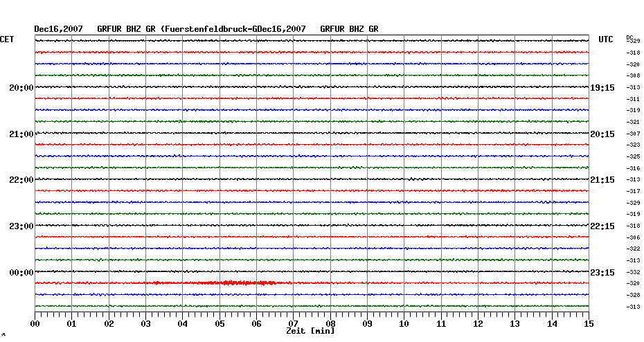Click the DC offset value -332
The width and height of the screenshot is (644, 342).
coord(634,272)
